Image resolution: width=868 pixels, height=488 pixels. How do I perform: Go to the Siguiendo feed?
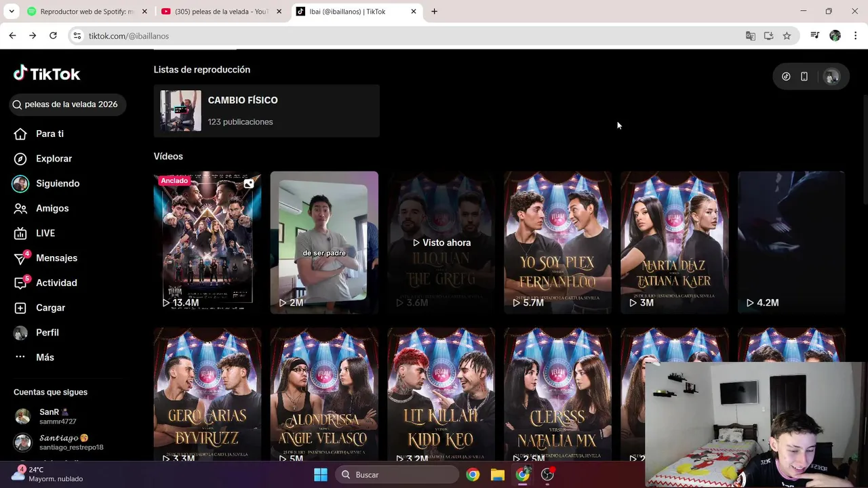point(46,183)
